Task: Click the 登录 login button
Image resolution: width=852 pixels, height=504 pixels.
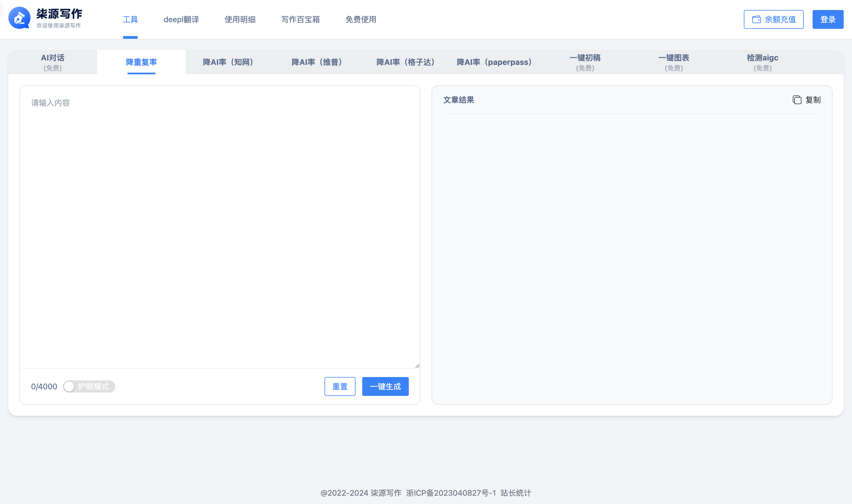Action: click(828, 19)
